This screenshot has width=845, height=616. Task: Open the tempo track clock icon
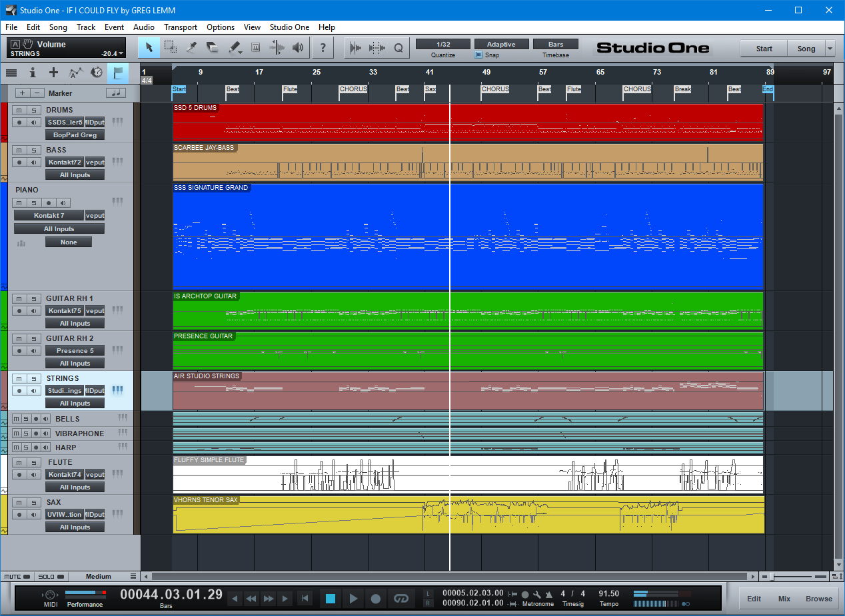[97, 73]
